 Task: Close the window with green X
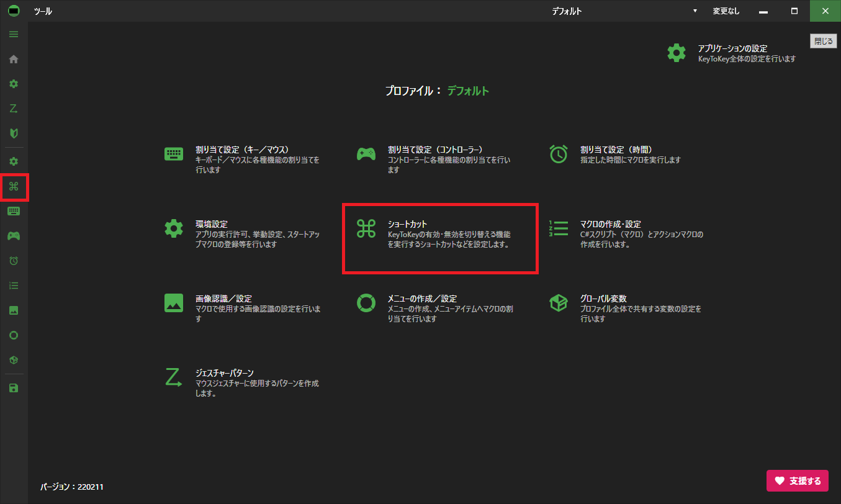point(825,11)
